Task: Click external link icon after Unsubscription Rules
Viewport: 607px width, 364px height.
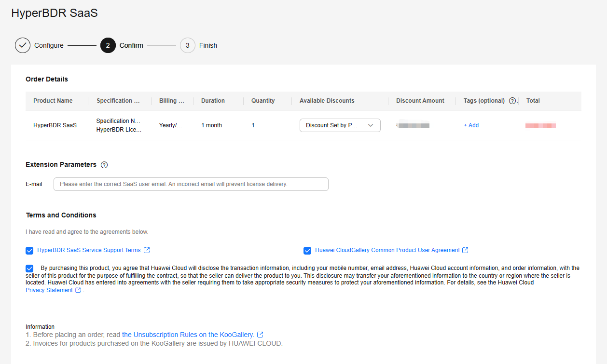Action: pyautogui.click(x=260, y=335)
